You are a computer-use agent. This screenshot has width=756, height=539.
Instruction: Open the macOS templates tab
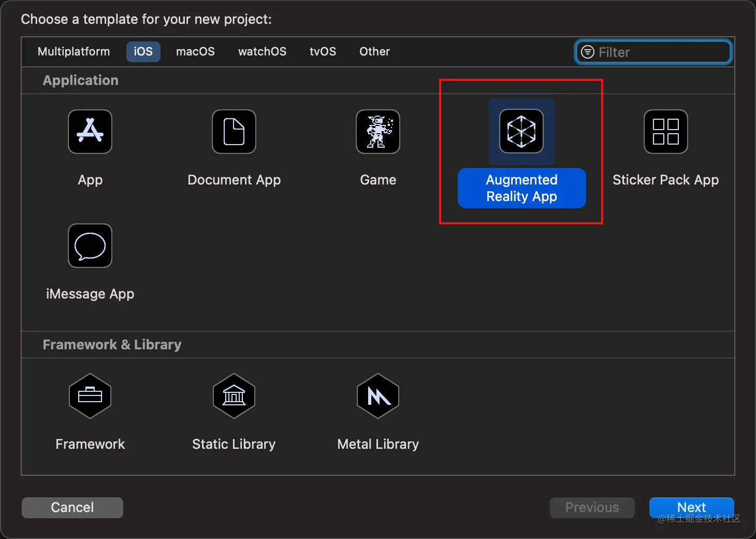click(x=195, y=52)
